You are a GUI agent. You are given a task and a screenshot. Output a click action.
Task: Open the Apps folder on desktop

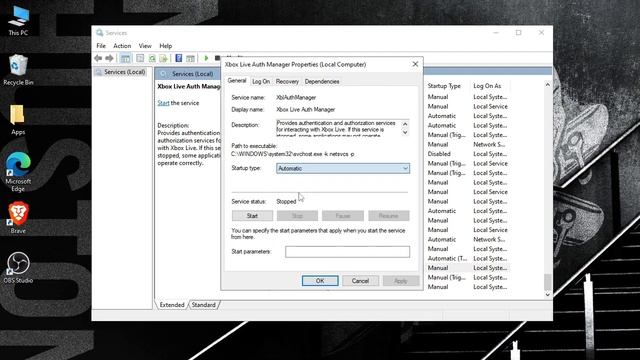point(18,120)
